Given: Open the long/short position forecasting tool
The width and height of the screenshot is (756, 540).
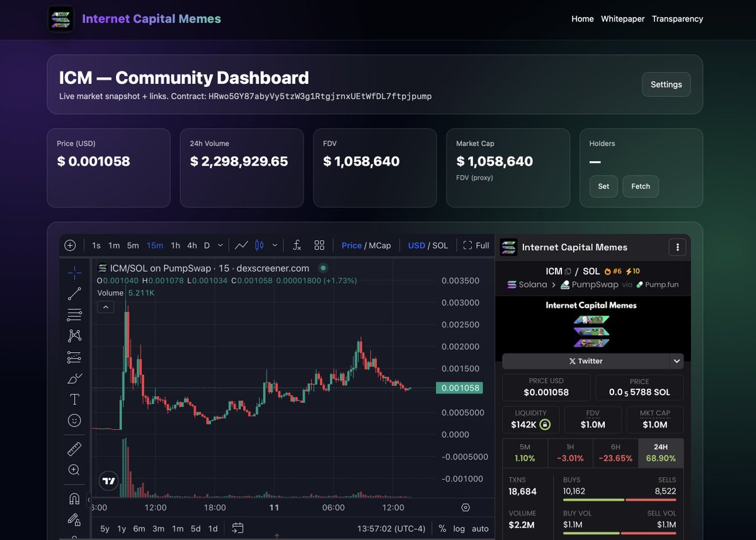Looking at the screenshot, I should [74, 357].
